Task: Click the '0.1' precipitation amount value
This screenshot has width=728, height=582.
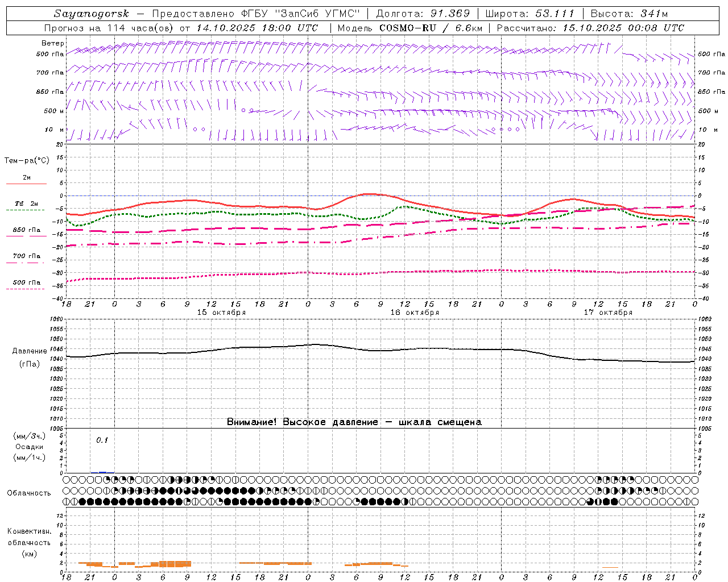Action: 102,440
